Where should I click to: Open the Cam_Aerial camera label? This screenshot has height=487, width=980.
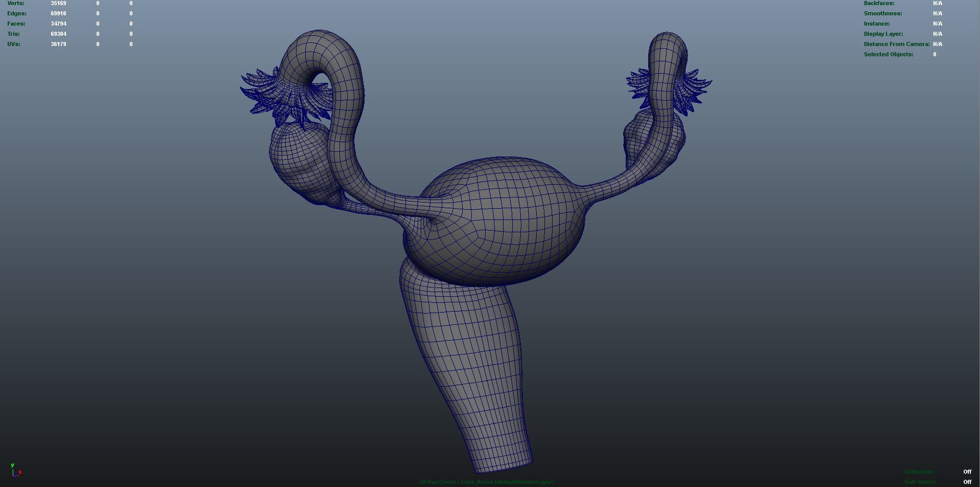[x=477, y=481]
